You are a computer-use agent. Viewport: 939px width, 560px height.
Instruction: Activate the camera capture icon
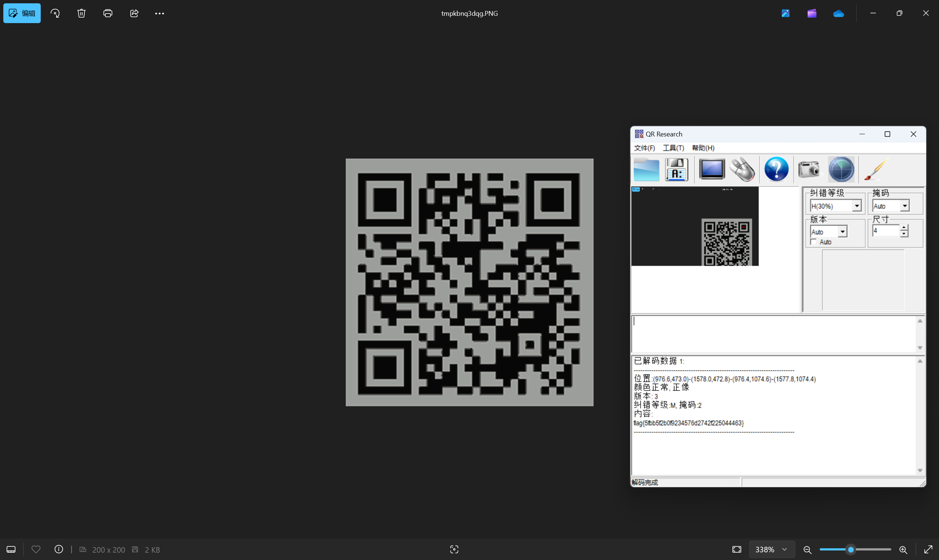809,169
